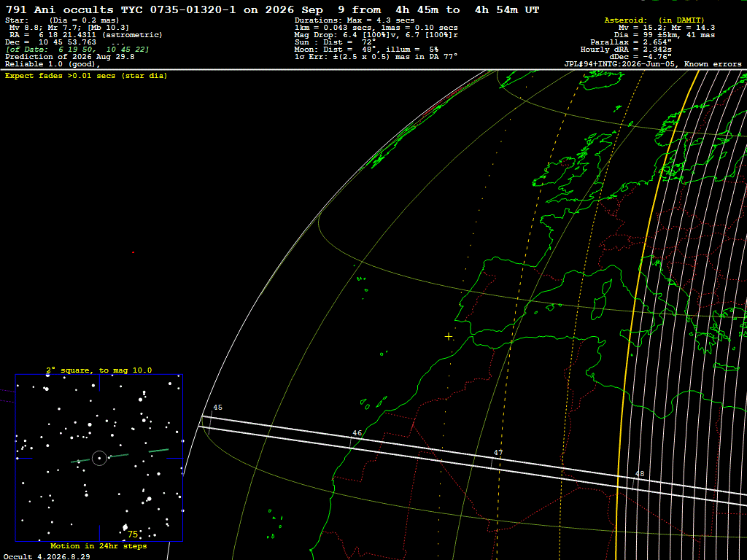This screenshot has height=560, width=747.
Task: Click the 45 minute marker on path
Action: [217, 408]
